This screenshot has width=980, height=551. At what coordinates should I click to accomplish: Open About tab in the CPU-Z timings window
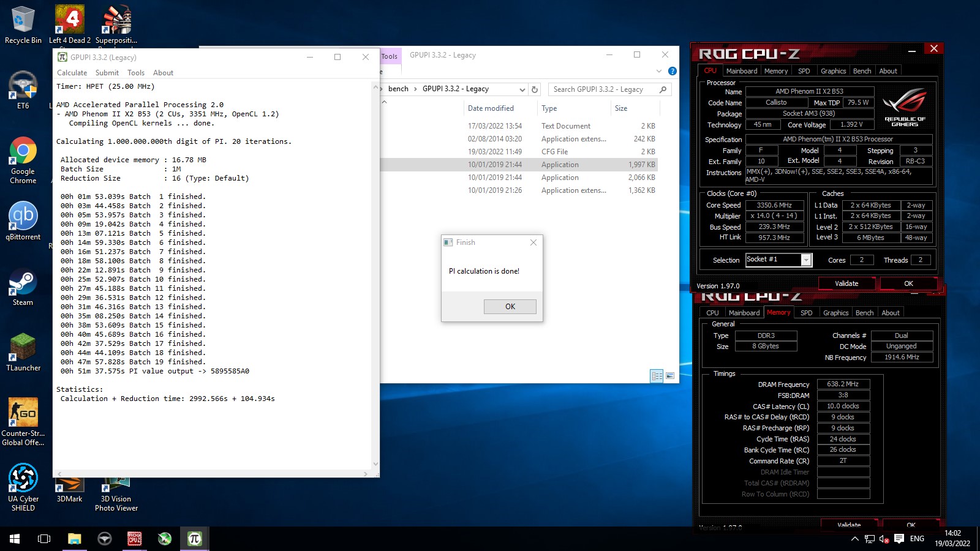(891, 313)
